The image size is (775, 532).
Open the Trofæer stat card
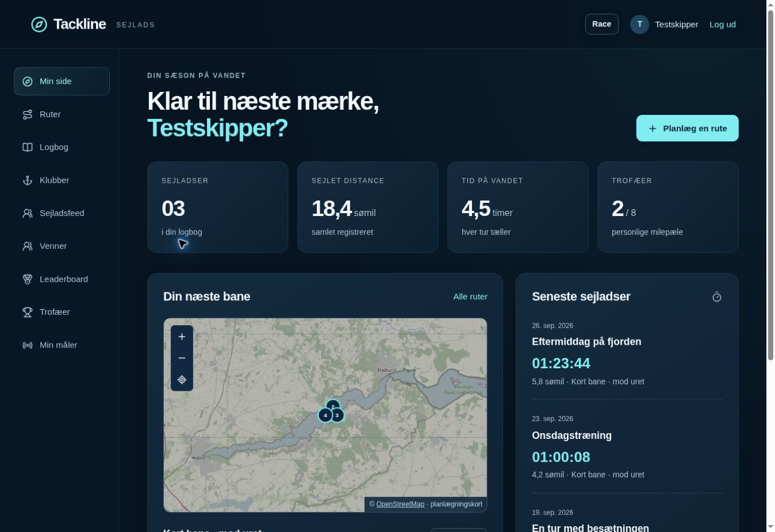pyautogui.click(x=668, y=207)
